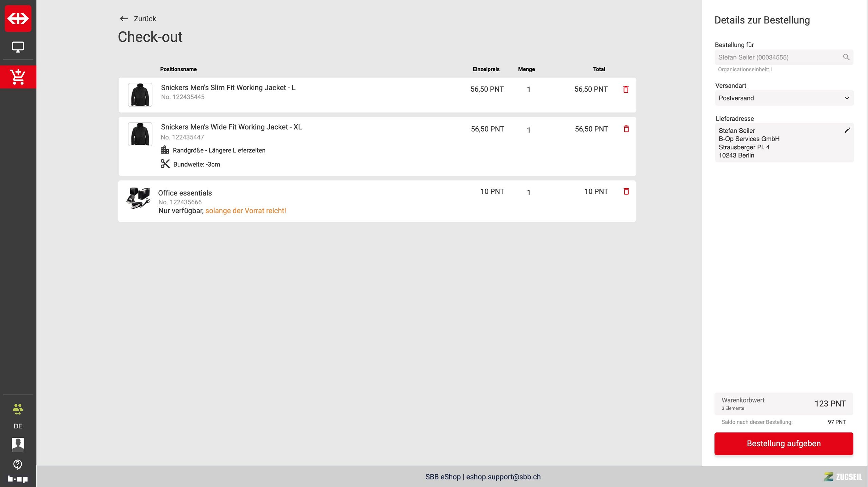Open the shopping cart sidebar icon

click(x=18, y=77)
